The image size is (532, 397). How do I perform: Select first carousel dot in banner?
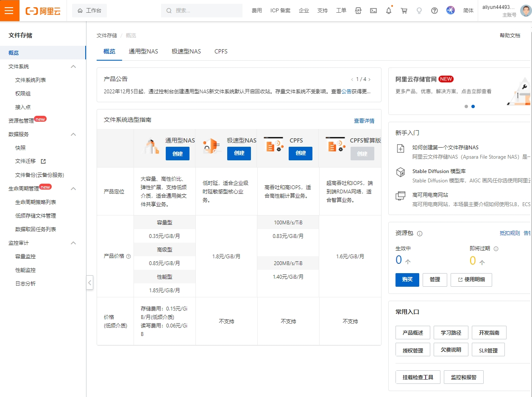pos(466,106)
